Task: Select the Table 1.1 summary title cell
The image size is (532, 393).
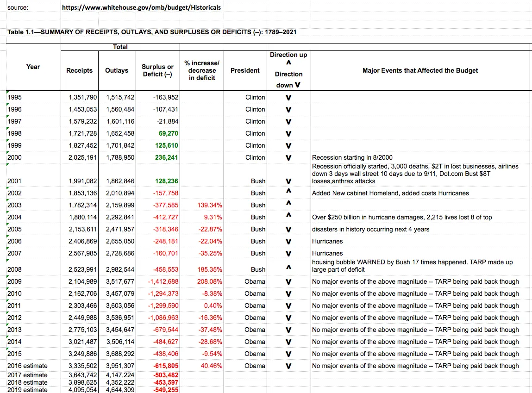Action: 152,32
